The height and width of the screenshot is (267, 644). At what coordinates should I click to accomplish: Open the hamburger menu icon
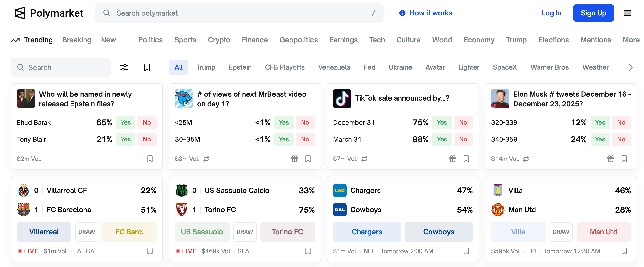point(627,13)
